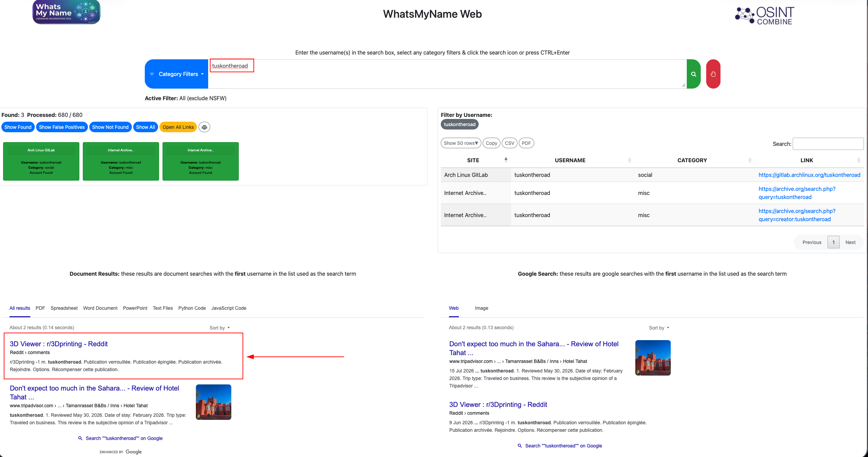868x457 pixels.
Task: Switch to the Spreadsheet tab
Action: tap(64, 308)
